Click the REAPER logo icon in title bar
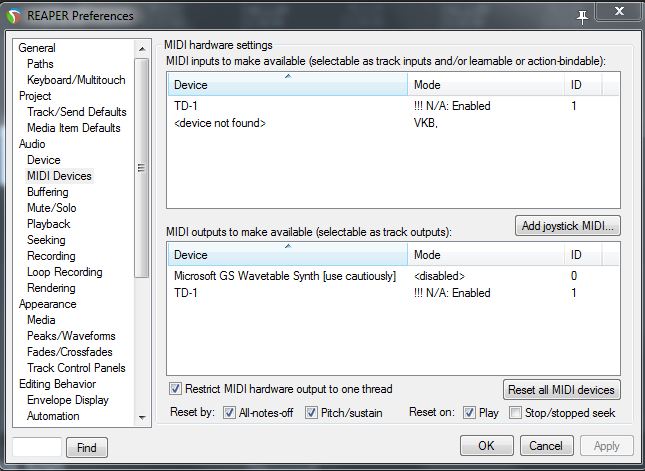645x471 pixels. pos(14,16)
